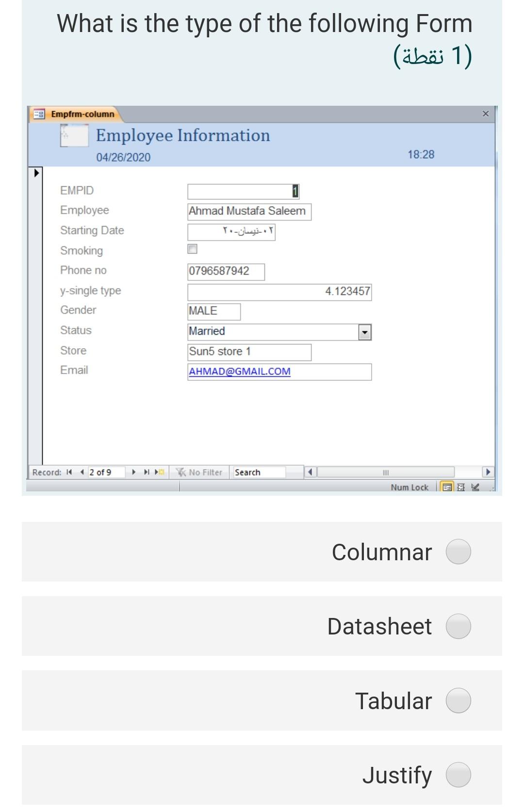524x812 pixels.
Task: Go to previous record arrow
Action: pyautogui.click(x=82, y=472)
